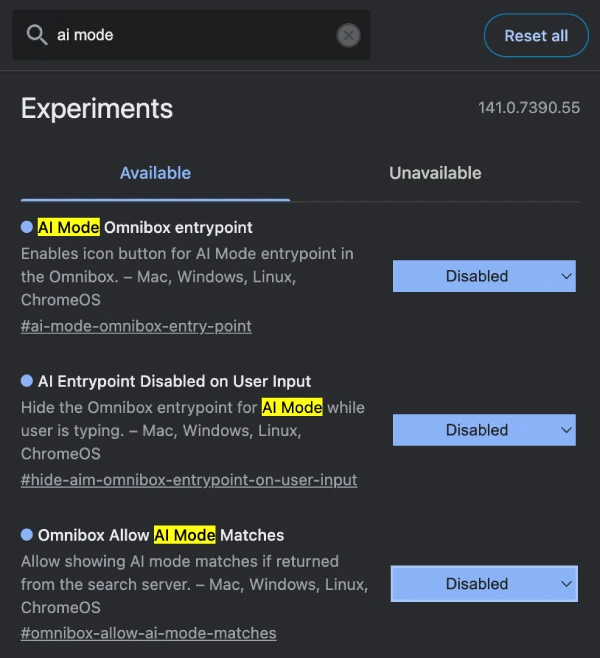Open dropdown for AI Mode Omnibox entrypoint

pyautogui.click(x=484, y=276)
